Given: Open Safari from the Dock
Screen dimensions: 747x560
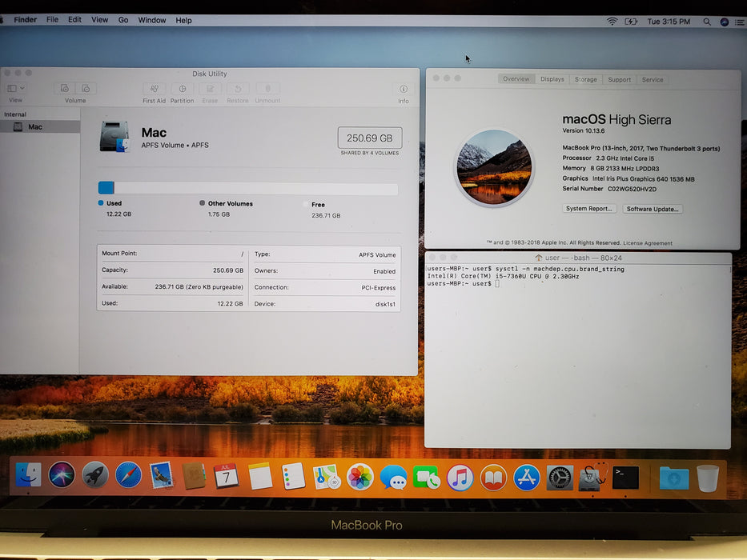Looking at the screenshot, I should pos(128,474).
